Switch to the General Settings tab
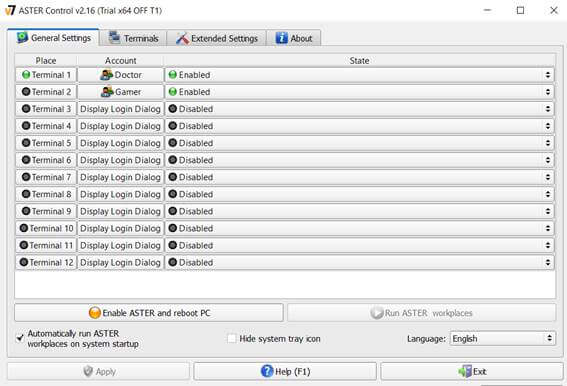The image size is (567, 386). click(x=53, y=38)
